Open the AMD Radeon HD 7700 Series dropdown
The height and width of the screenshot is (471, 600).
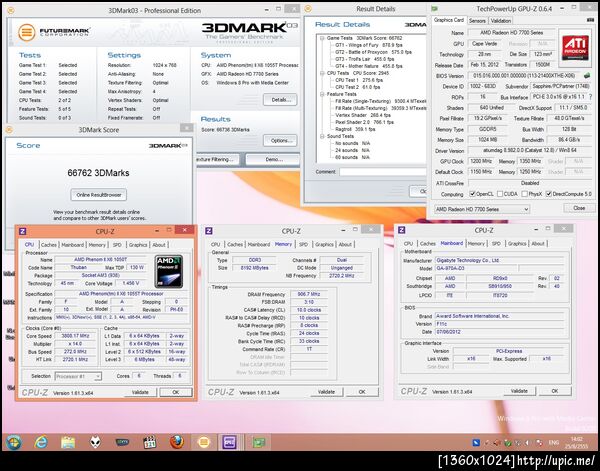[482, 209]
